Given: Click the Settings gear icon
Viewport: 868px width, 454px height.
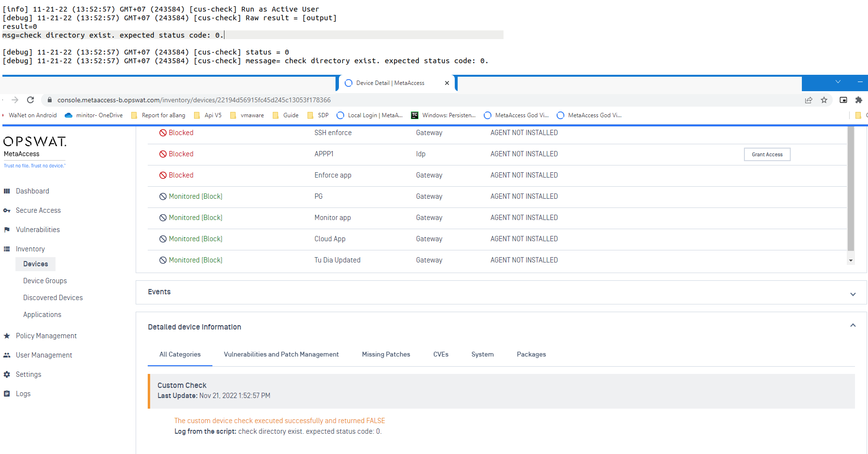Looking at the screenshot, I should pos(7,374).
